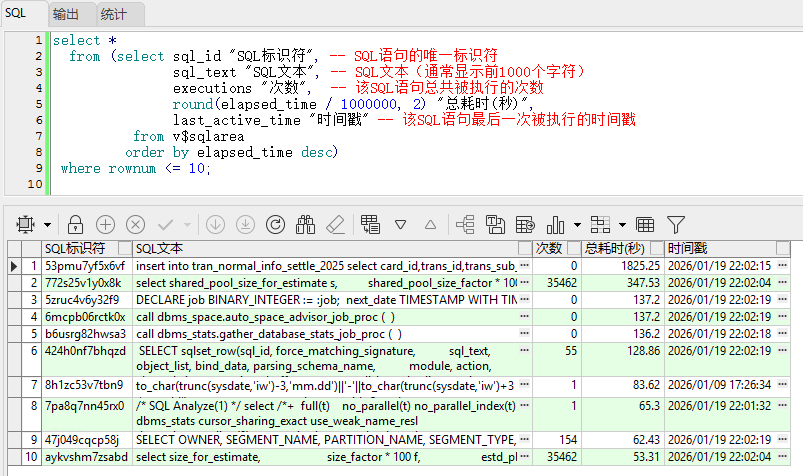Toggle the small box left of SQL文本 header
The height and width of the screenshot is (476, 803).
click(x=125, y=248)
